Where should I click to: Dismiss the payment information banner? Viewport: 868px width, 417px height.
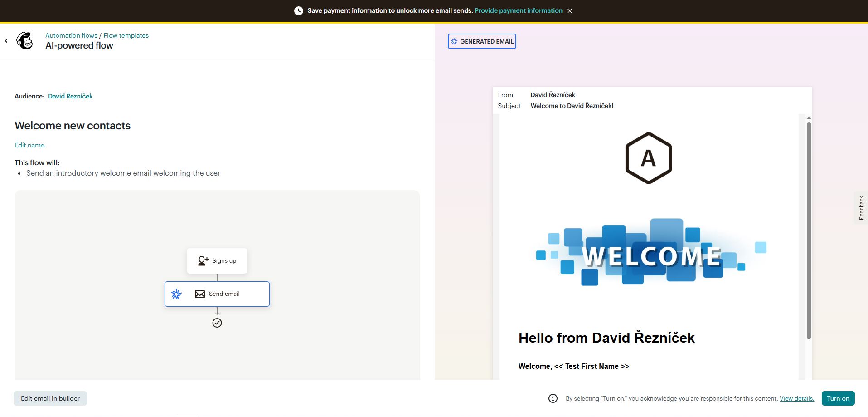[x=570, y=11]
